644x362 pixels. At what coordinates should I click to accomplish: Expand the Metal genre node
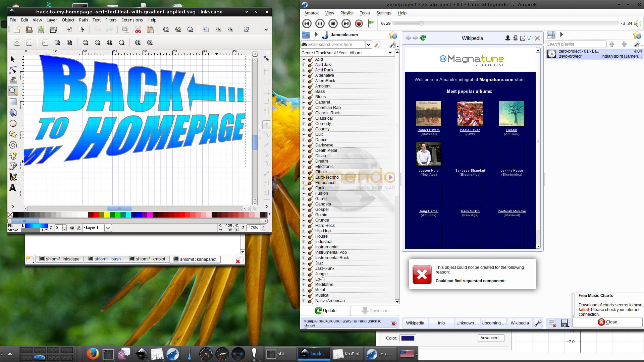tap(304, 290)
